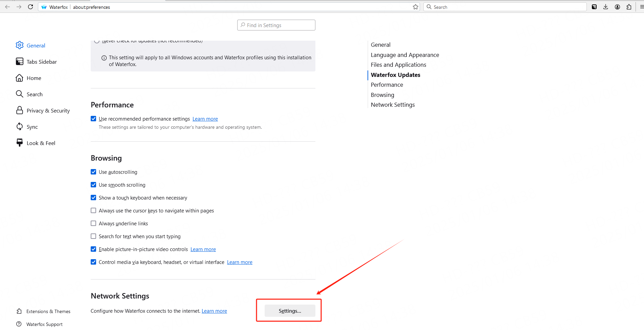Image resolution: width=644 pixels, height=330 pixels.
Task: Open the hamburger application menu
Action: point(641,7)
